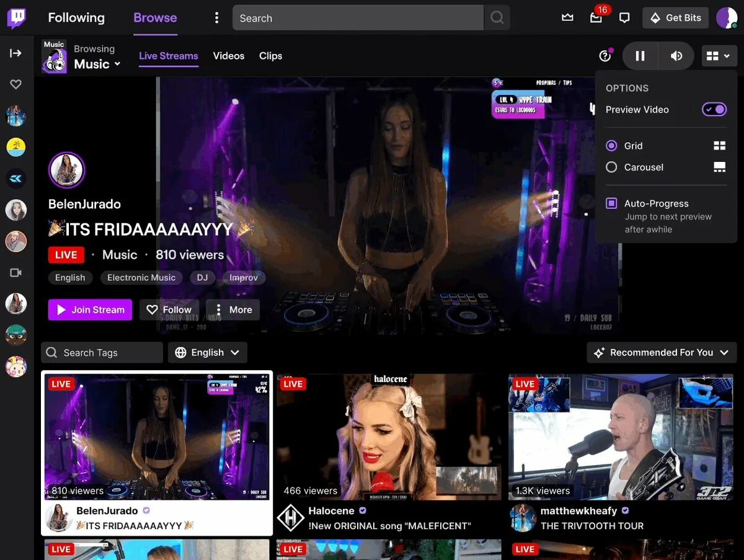This screenshot has width=744, height=560.
Task: Click the Halocene channel logo
Action: point(290,518)
